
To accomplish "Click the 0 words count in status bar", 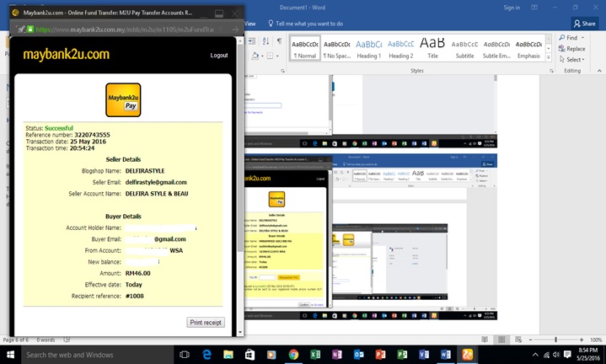I will [x=46, y=340].
